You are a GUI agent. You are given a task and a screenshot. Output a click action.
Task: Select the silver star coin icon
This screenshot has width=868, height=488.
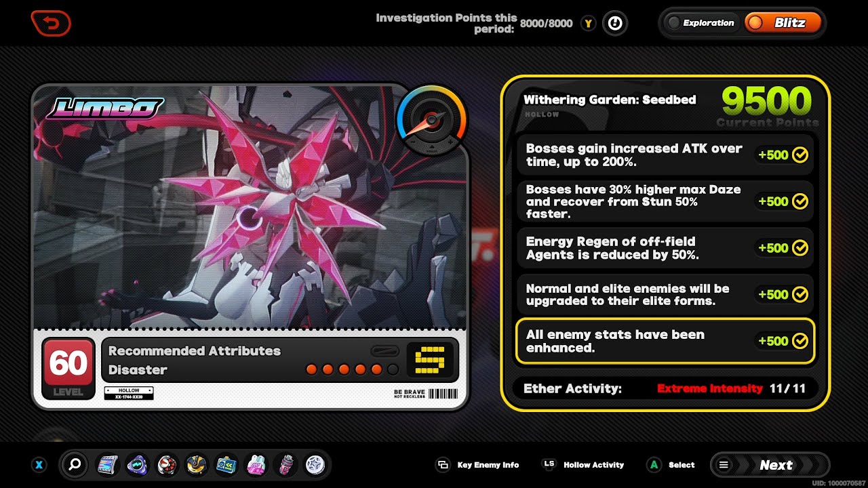click(x=315, y=465)
